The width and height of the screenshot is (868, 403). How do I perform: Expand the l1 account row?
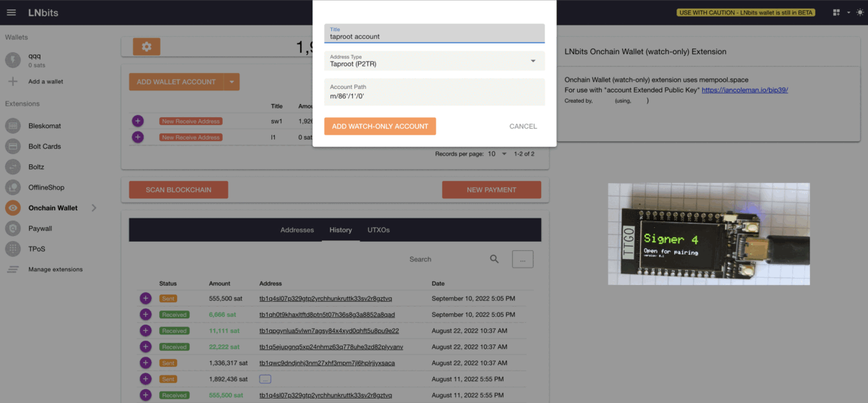(138, 137)
